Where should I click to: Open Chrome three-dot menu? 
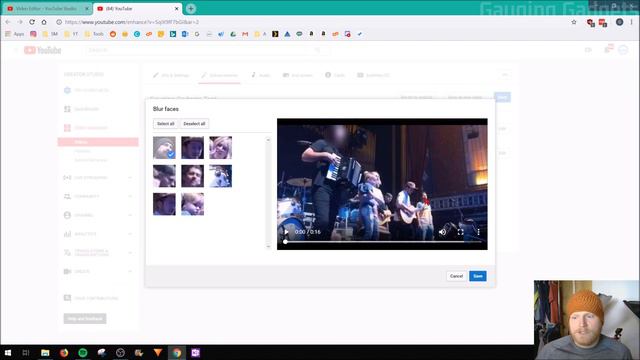[631, 22]
